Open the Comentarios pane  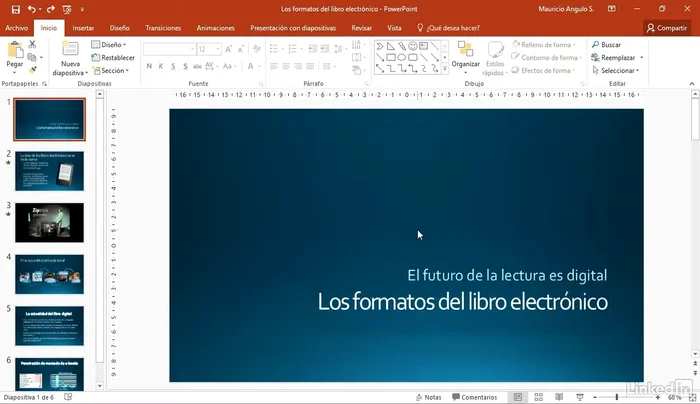click(475, 397)
